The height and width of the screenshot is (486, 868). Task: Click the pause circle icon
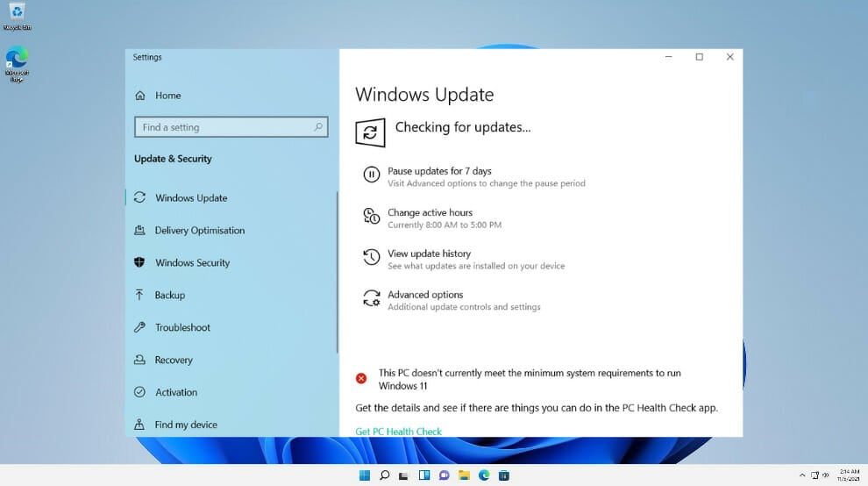pyautogui.click(x=372, y=175)
